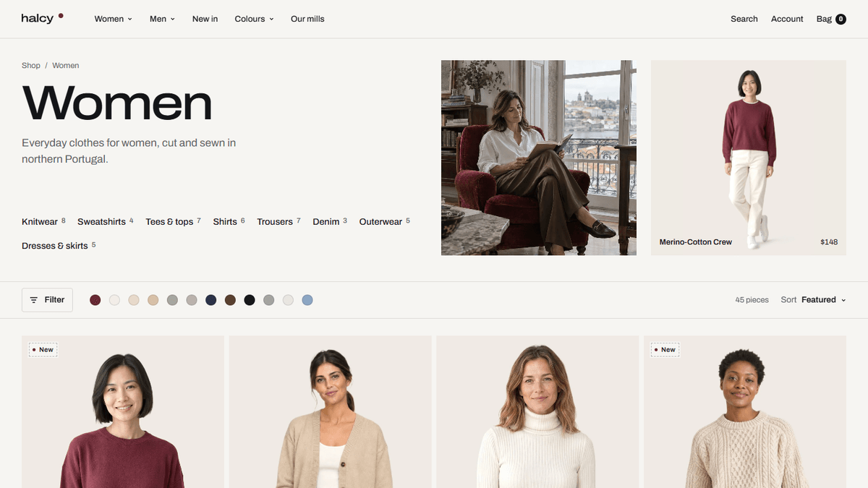Viewport: 868px width, 488px height.
Task: Filter by the burgundy colour swatch
Action: click(95, 300)
